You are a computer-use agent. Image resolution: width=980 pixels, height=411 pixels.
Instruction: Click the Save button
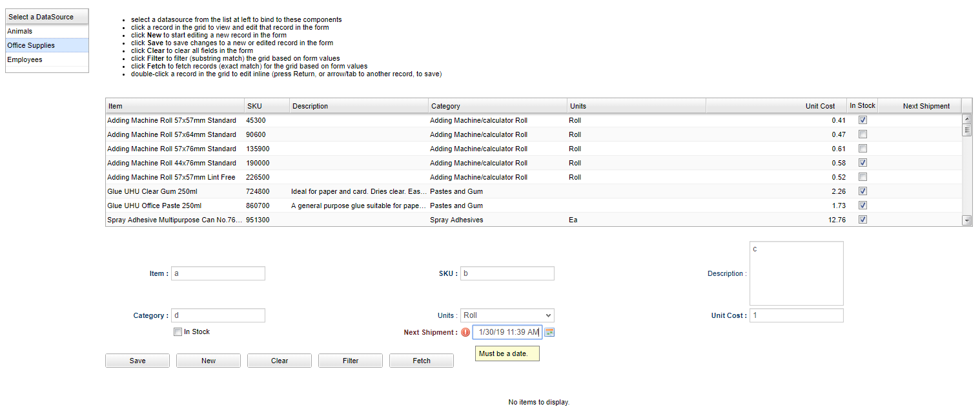coord(138,361)
